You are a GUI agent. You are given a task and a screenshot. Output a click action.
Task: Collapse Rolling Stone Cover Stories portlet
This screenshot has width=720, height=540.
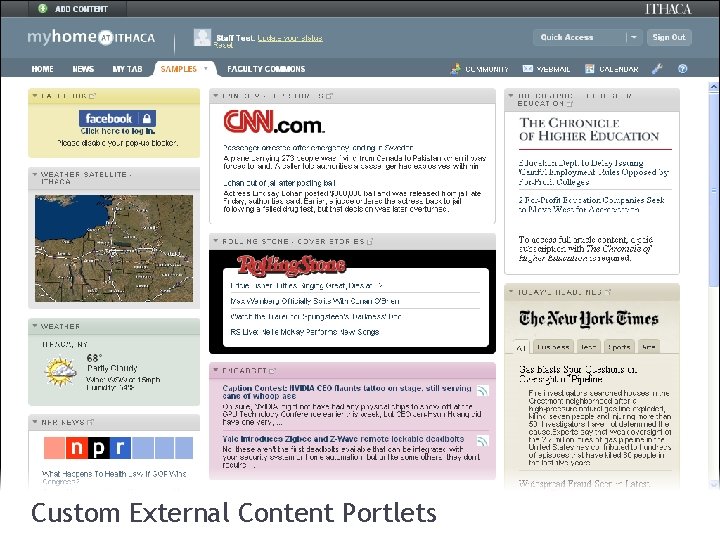[215, 241]
